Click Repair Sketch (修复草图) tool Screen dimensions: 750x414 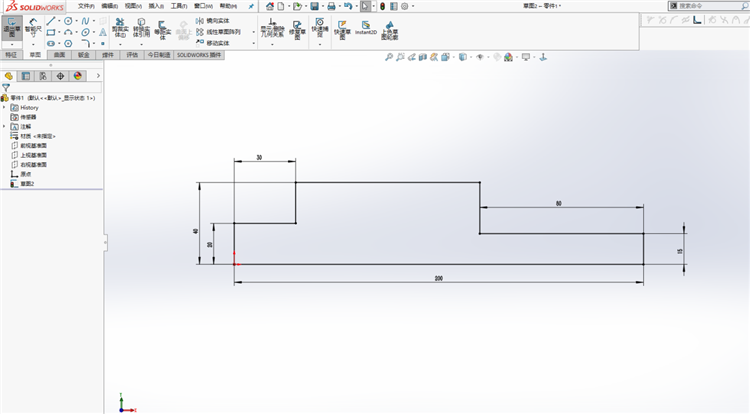click(297, 30)
